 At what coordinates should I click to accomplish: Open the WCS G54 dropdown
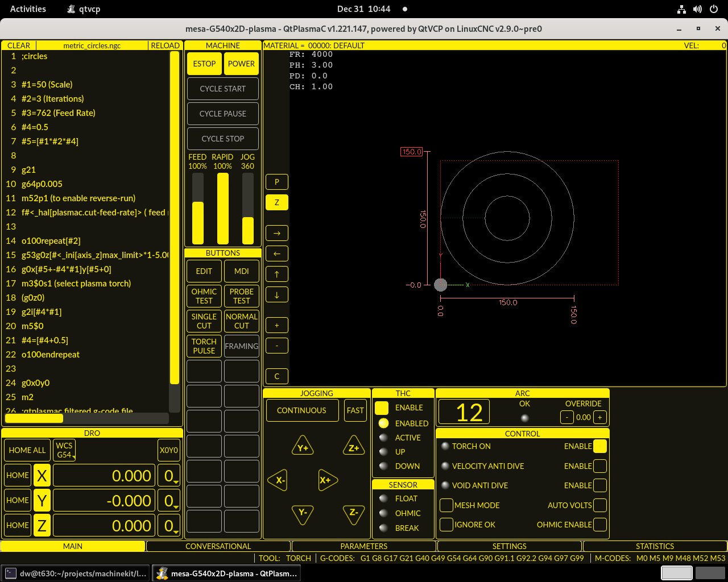(65, 450)
